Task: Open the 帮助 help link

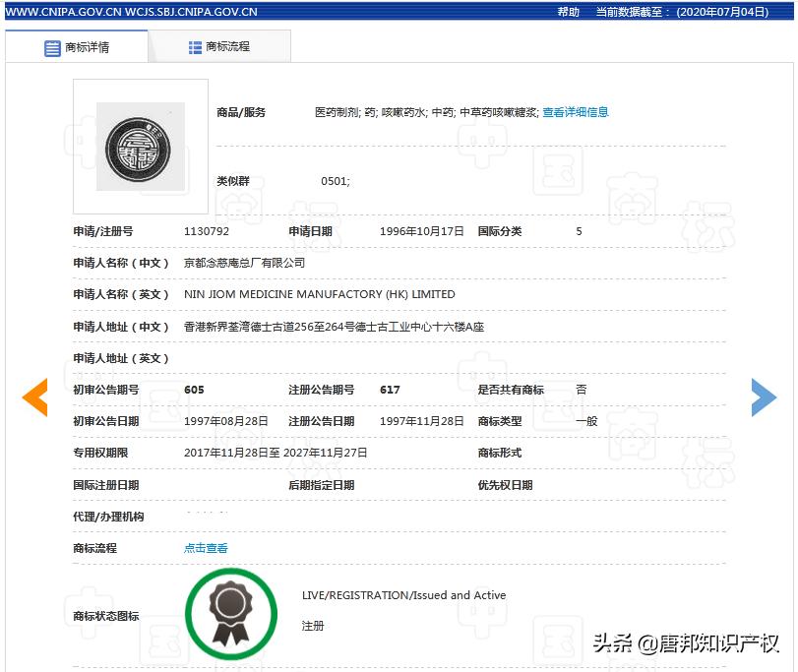Action: coord(568,12)
